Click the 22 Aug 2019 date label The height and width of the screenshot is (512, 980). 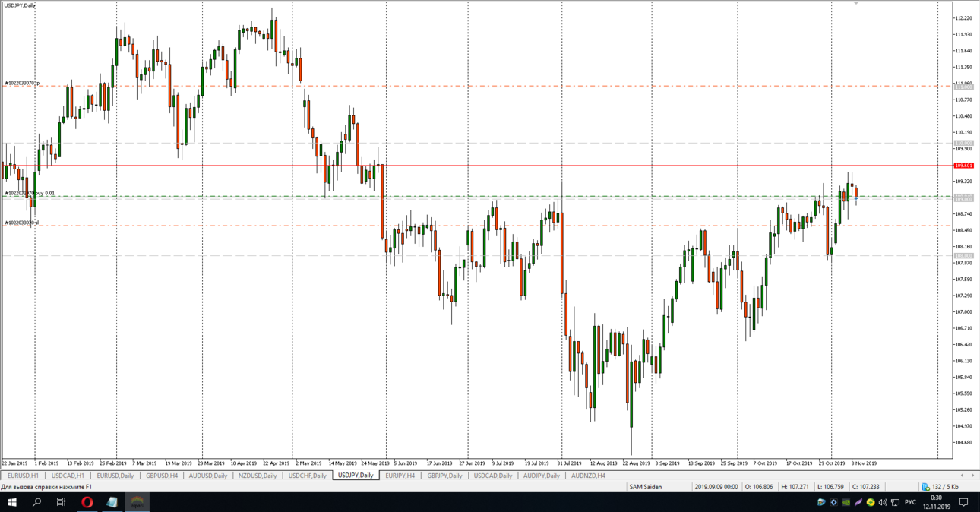click(x=636, y=463)
